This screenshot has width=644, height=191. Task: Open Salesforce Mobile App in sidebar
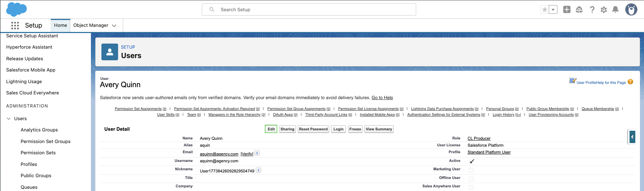click(x=31, y=70)
